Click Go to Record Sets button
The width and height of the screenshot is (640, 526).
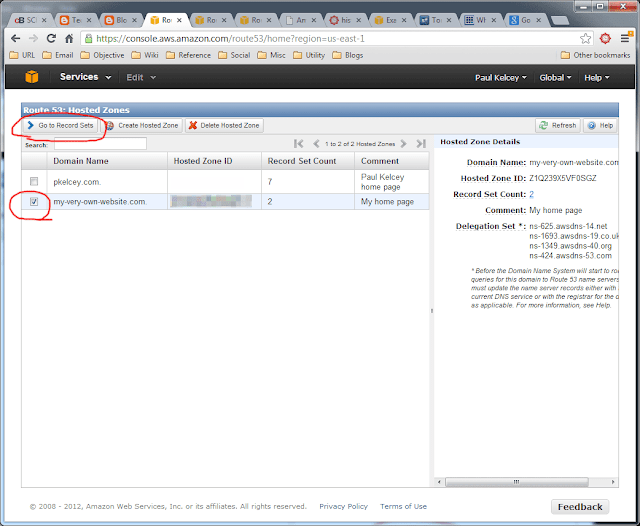(x=60, y=125)
